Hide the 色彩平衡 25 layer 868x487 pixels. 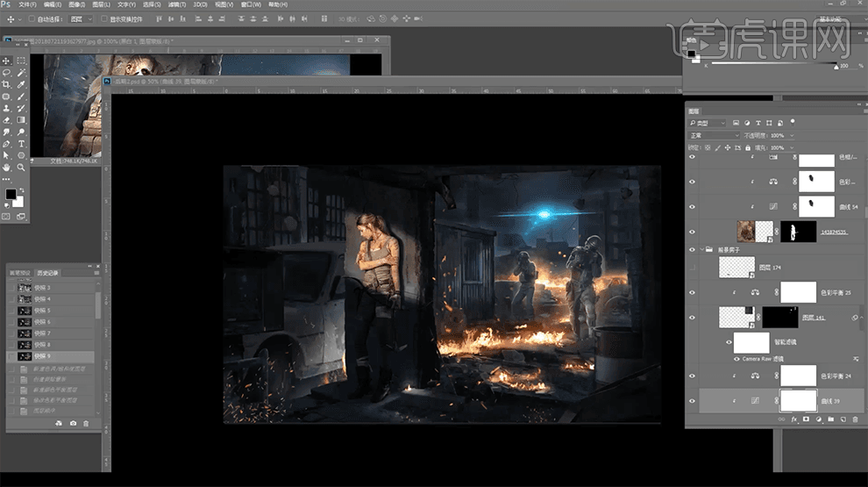pos(692,292)
